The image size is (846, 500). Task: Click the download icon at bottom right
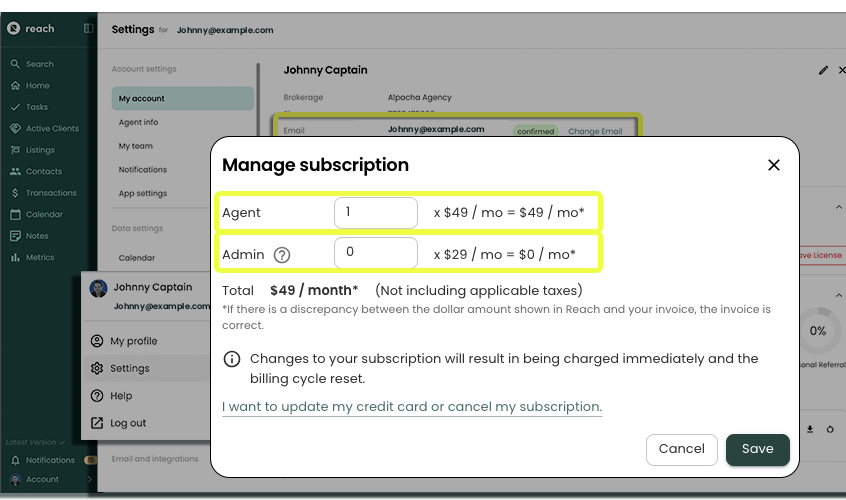tap(810, 429)
